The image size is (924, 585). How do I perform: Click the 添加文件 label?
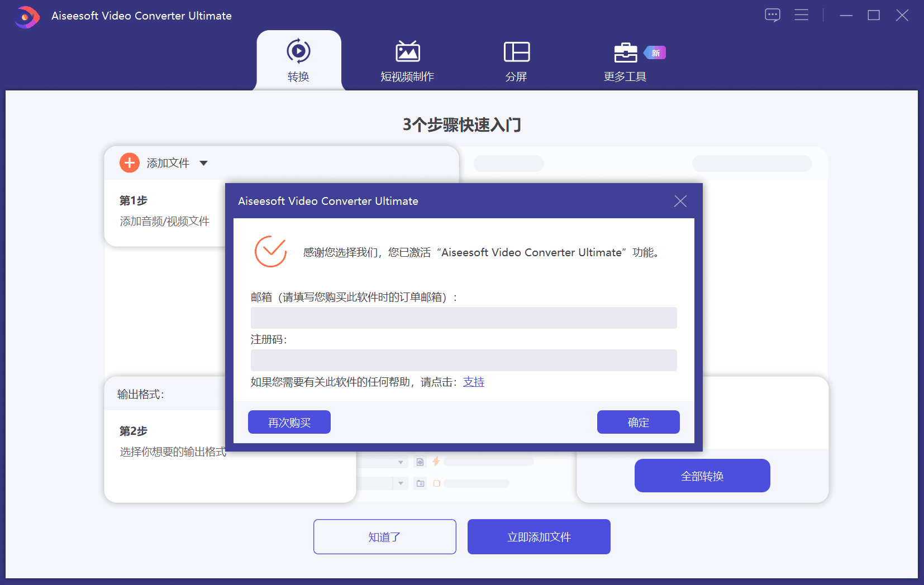(168, 163)
